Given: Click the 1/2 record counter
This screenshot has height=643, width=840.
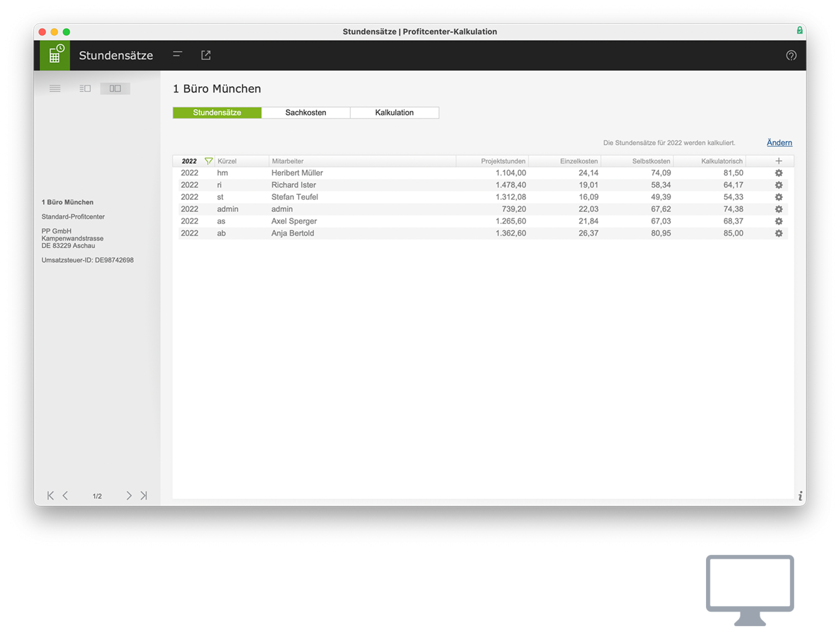Looking at the screenshot, I should pos(97,496).
